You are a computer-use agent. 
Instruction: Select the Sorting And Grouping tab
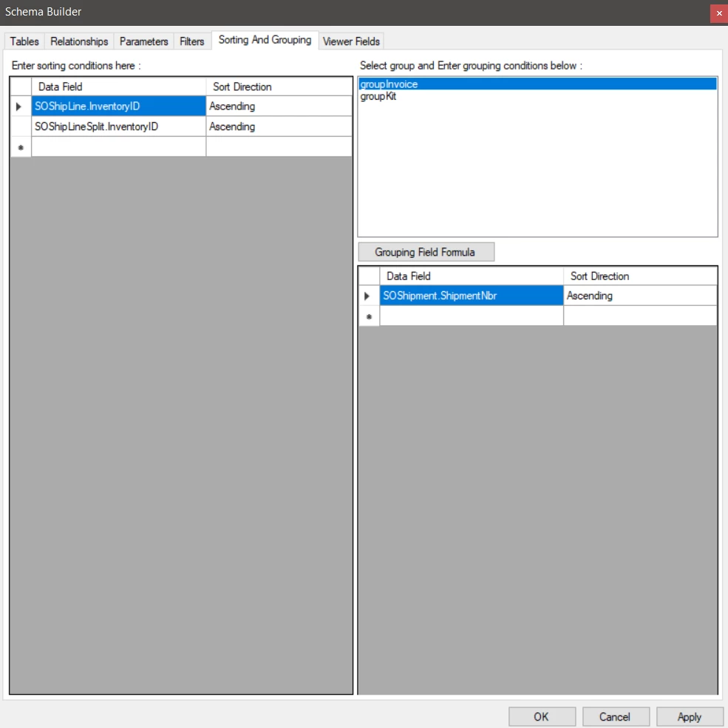(x=265, y=40)
